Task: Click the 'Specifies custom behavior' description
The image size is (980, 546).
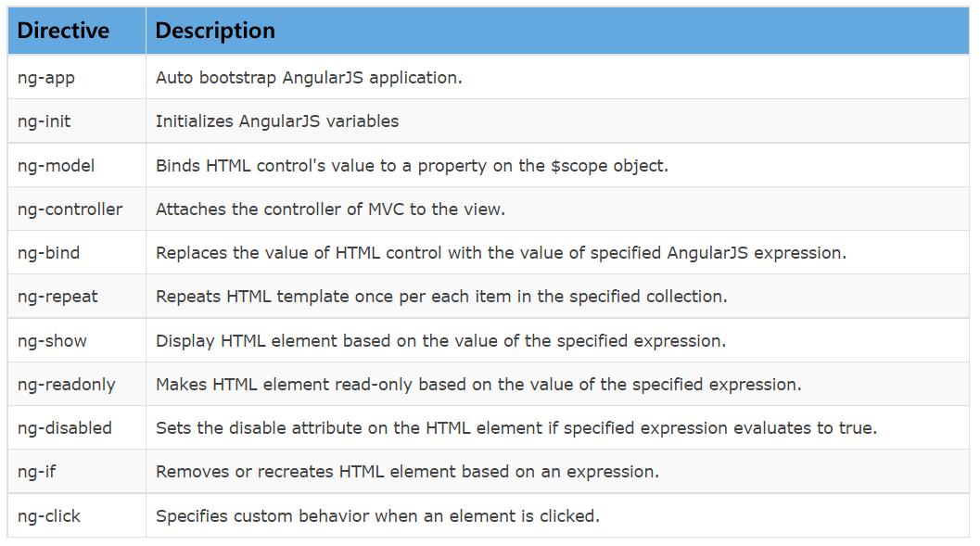Action: click(x=377, y=516)
